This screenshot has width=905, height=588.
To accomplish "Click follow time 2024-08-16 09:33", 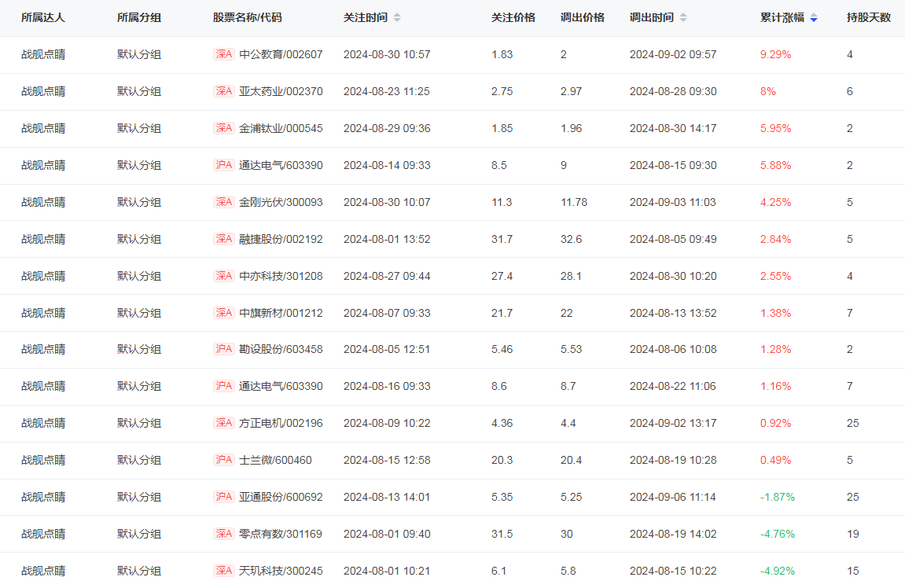I will [x=387, y=386].
